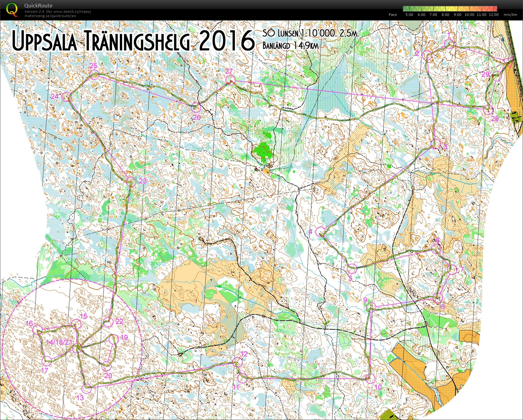523x420 pixels.
Task: Click the QuickRoute Q logo
Action: pos(12,9)
